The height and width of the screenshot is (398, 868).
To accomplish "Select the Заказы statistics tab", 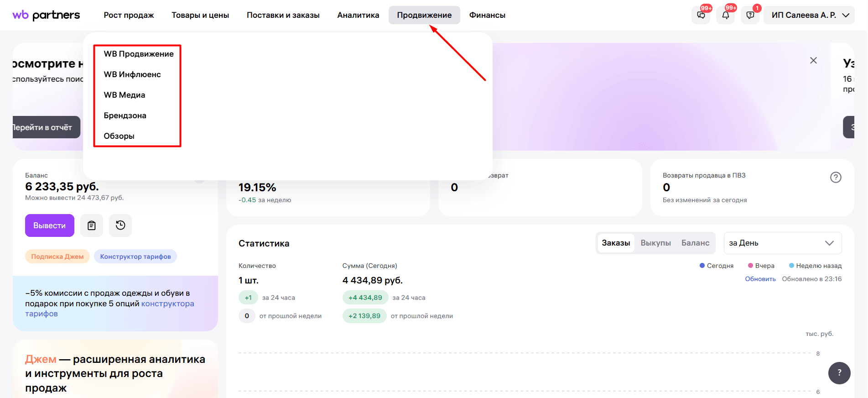I will pyautogui.click(x=616, y=243).
